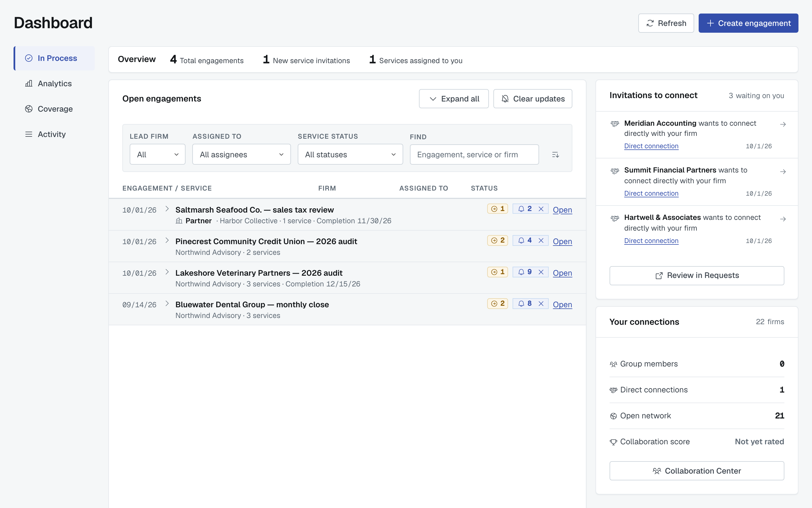Click Create engagement button
This screenshot has height=508, width=812.
748,23
